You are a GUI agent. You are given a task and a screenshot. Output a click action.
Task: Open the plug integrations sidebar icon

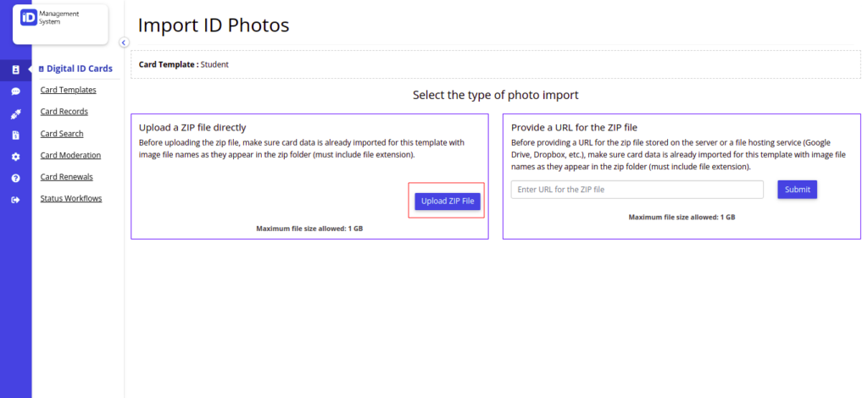coord(15,113)
